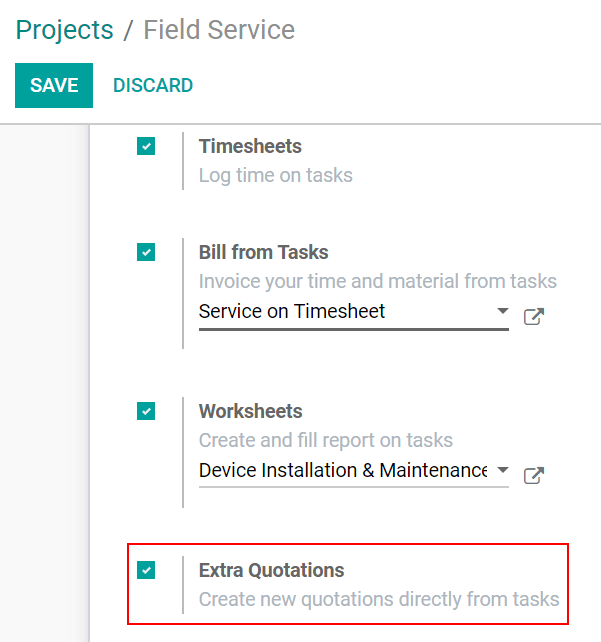Viewport: 601px width, 642px height.
Task: Click the Bill from Tasks label
Action: click(x=264, y=252)
